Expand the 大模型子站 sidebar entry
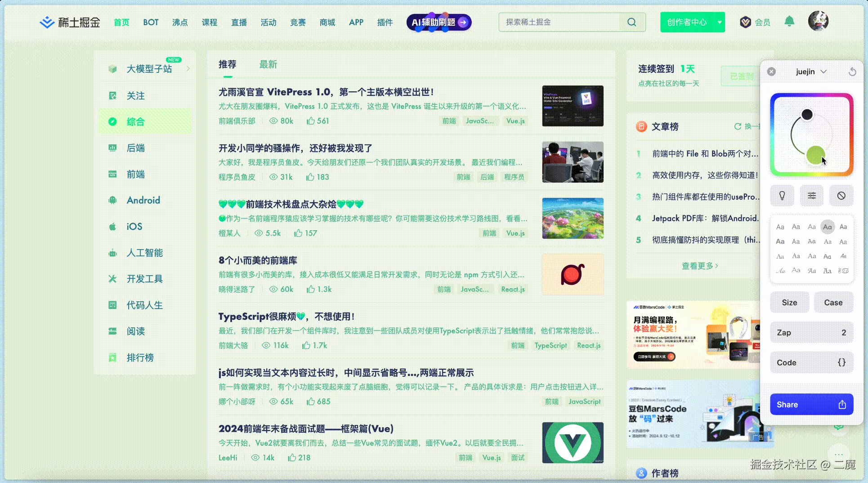The image size is (868, 483). pyautogui.click(x=188, y=68)
